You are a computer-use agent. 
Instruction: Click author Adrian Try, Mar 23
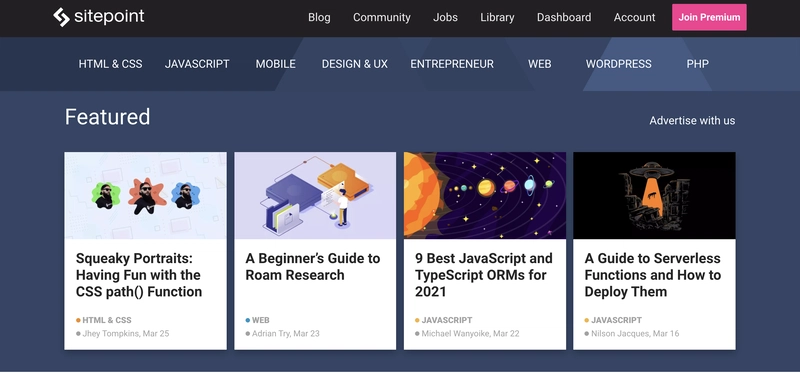pyautogui.click(x=286, y=334)
